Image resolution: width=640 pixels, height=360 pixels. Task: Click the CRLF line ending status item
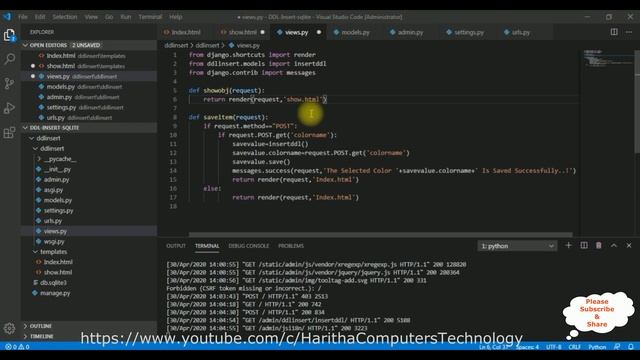click(x=574, y=347)
